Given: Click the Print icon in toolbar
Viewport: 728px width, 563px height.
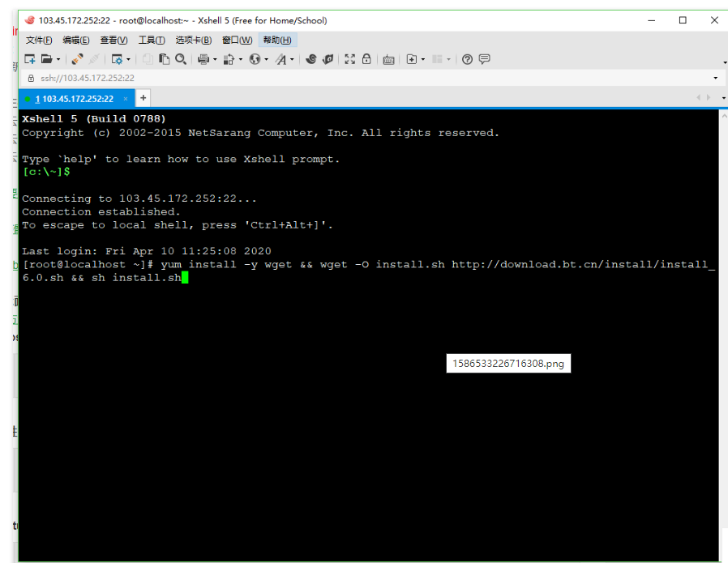Looking at the screenshot, I should tap(203, 59).
